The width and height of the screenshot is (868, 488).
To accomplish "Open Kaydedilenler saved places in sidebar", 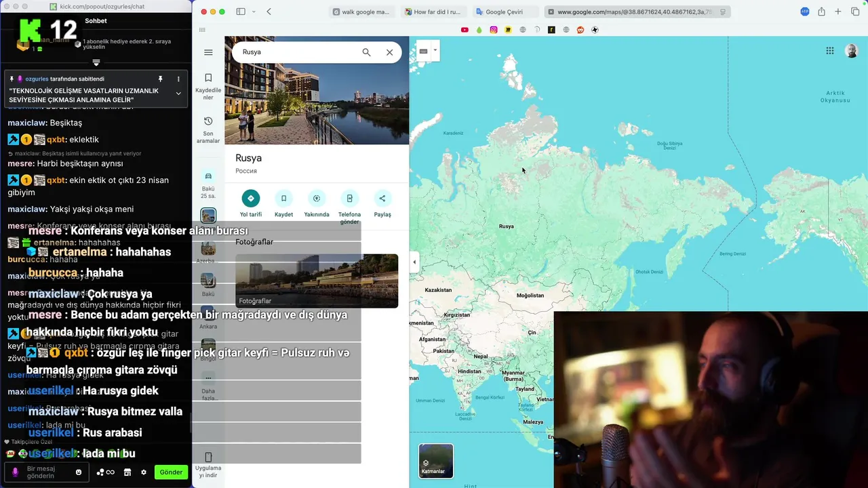I will (x=208, y=87).
